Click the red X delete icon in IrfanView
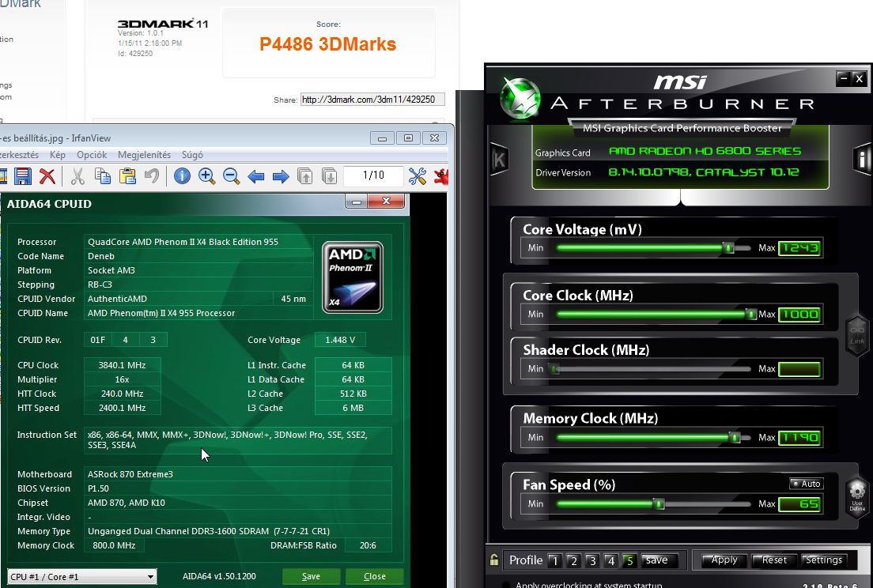Viewport: 873px width, 588px height. (47, 176)
